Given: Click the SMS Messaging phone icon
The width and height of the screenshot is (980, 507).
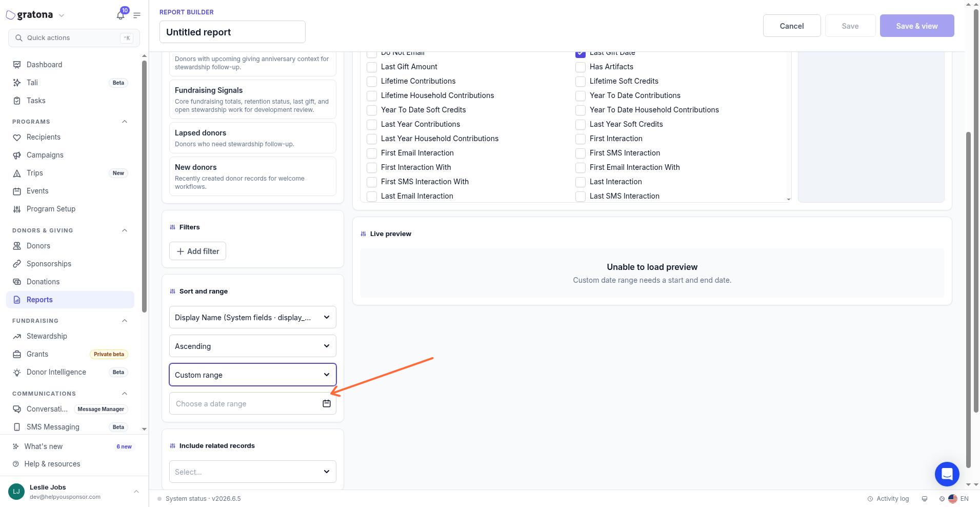Looking at the screenshot, I should pos(17,427).
